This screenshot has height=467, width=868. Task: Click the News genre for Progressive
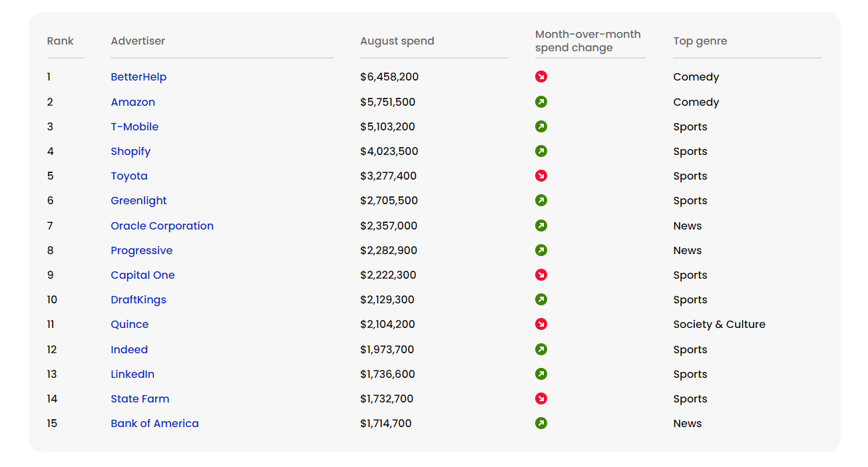pos(688,250)
